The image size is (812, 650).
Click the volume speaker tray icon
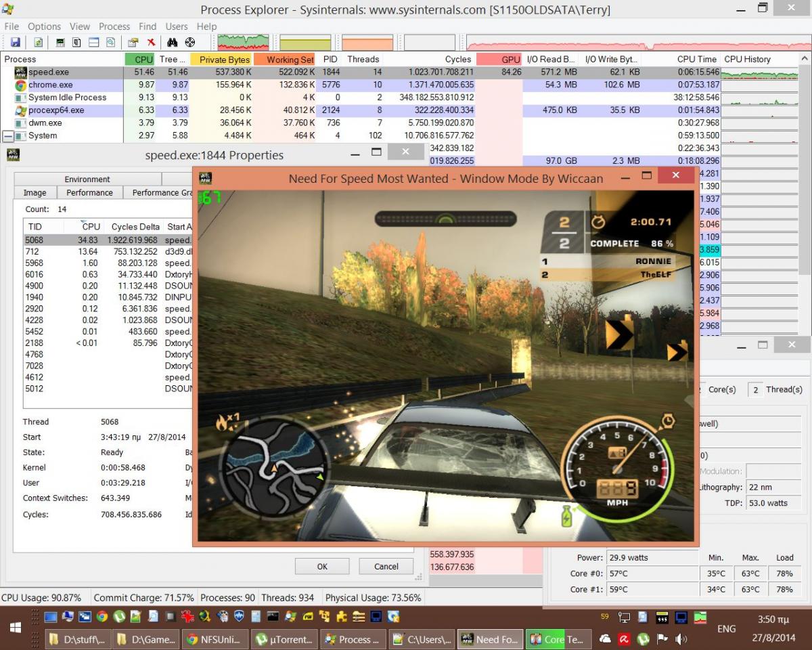[x=681, y=638]
